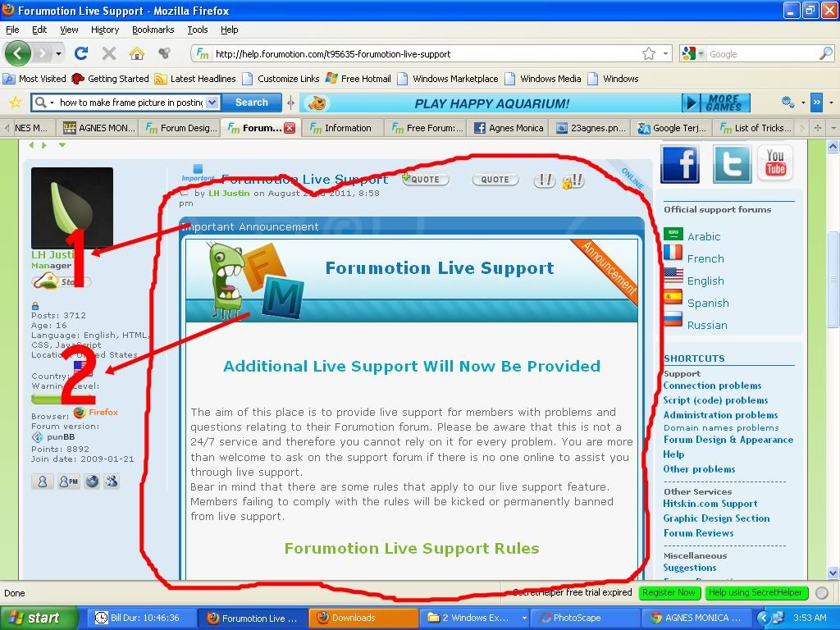This screenshot has width=840, height=630.
Task: Open the Home page icon
Action: [137, 53]
